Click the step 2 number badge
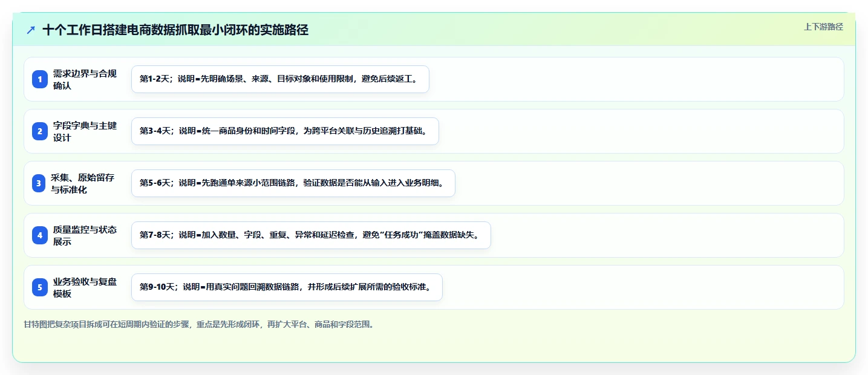This screenshot has width=868, height=375. [x=40, y=131]
